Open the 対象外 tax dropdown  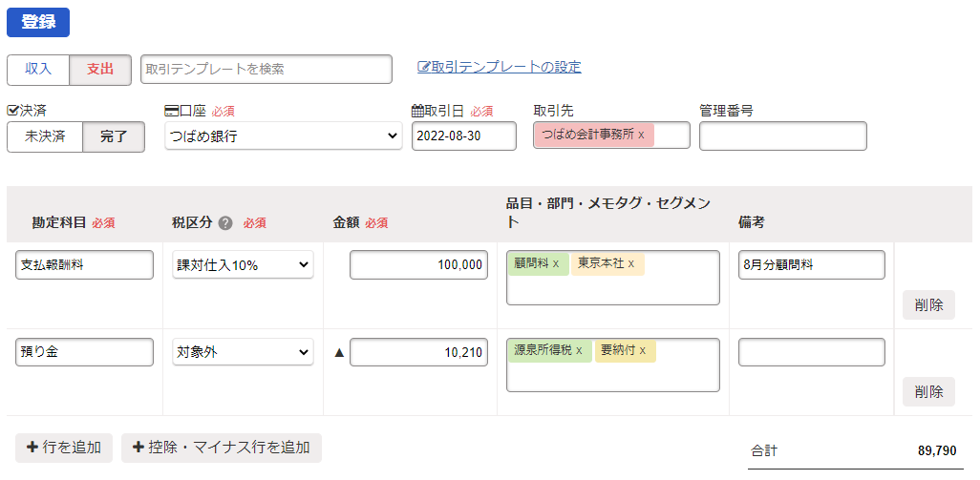[x=244, y=352]
